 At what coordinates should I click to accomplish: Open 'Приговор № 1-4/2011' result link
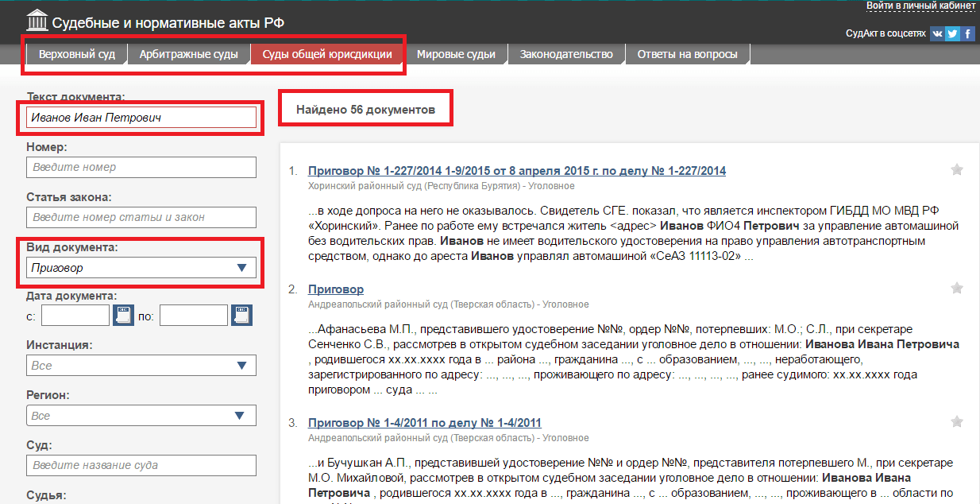(x=424, y=423)
